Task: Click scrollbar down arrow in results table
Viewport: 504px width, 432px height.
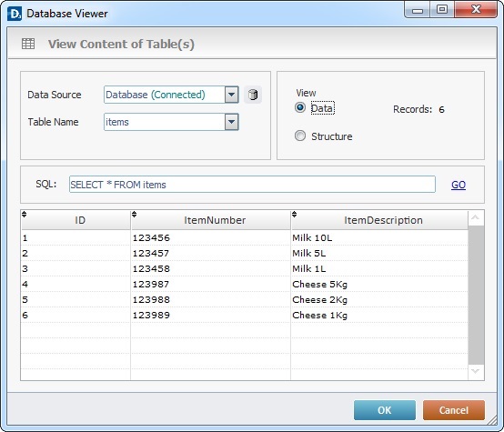Action: (x=476, y=372)
